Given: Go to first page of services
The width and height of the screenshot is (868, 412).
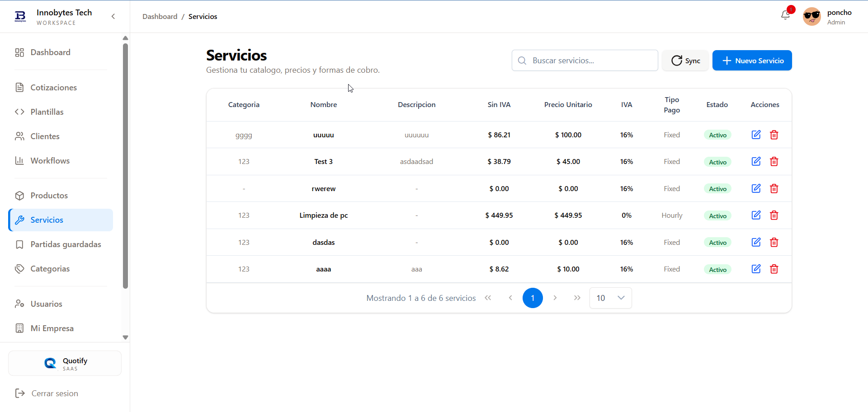Looking at the screenshot, I should pos(488,298).
